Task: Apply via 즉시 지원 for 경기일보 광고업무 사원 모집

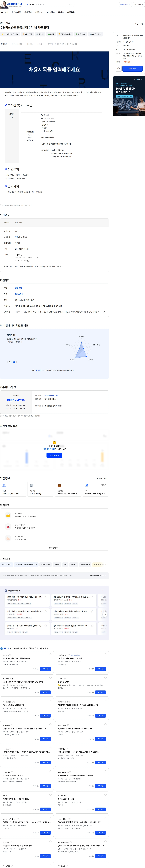Action: coord(45,786)
